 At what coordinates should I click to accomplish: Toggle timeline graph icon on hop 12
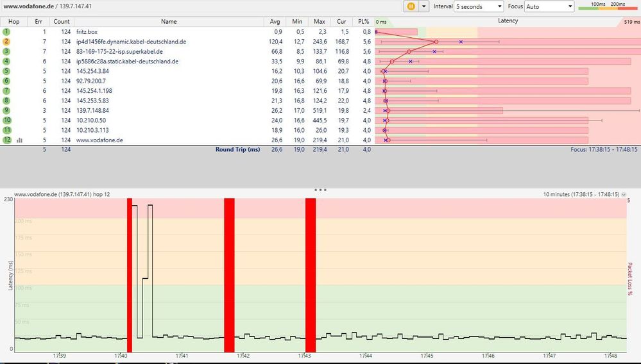pos(20,140)
